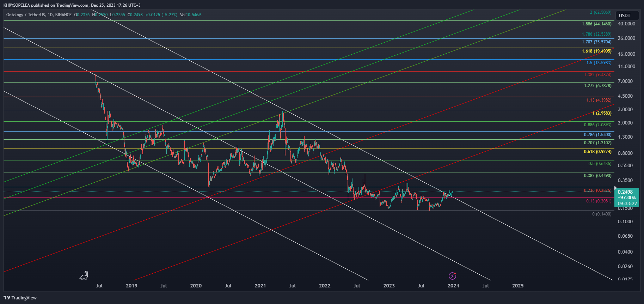Image resolution: width=644 pixels, height=304 pixels.
Task: Select the Fibonacci level 1.5 (13.5983) label
Action: pyautogui.click(x=599, y=63)
